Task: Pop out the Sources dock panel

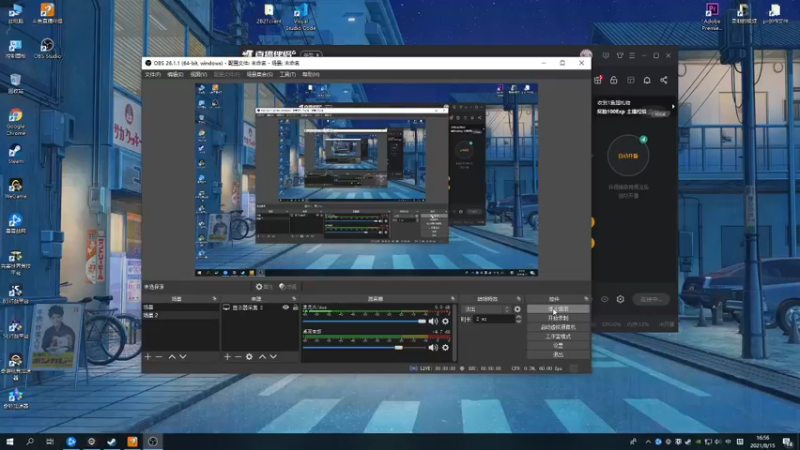Action: [294, 299]
